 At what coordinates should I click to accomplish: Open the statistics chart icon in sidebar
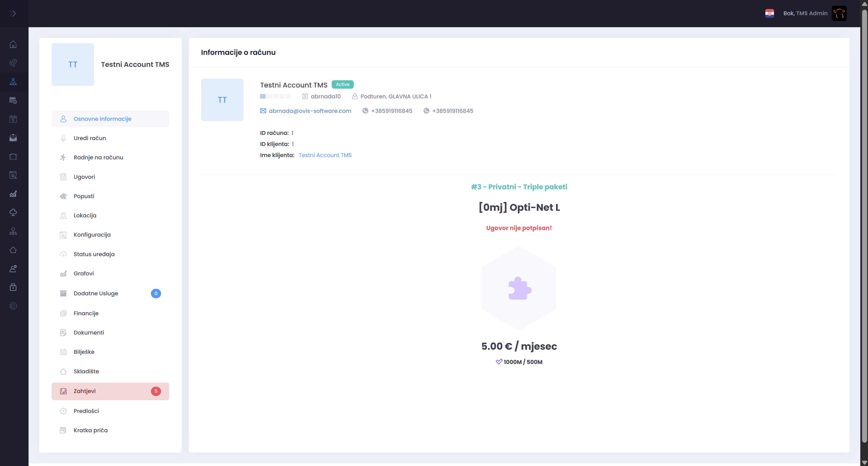point(13,194)
